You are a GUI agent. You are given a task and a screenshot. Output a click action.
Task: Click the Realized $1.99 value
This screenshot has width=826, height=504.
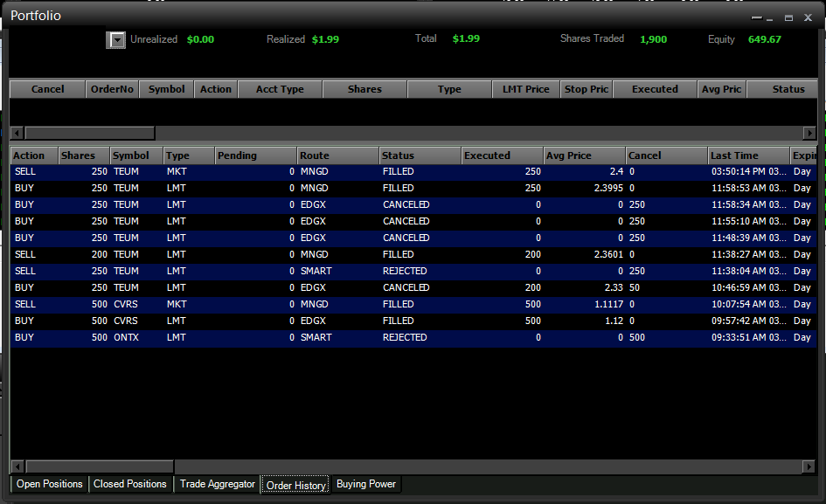click(325, 39)
